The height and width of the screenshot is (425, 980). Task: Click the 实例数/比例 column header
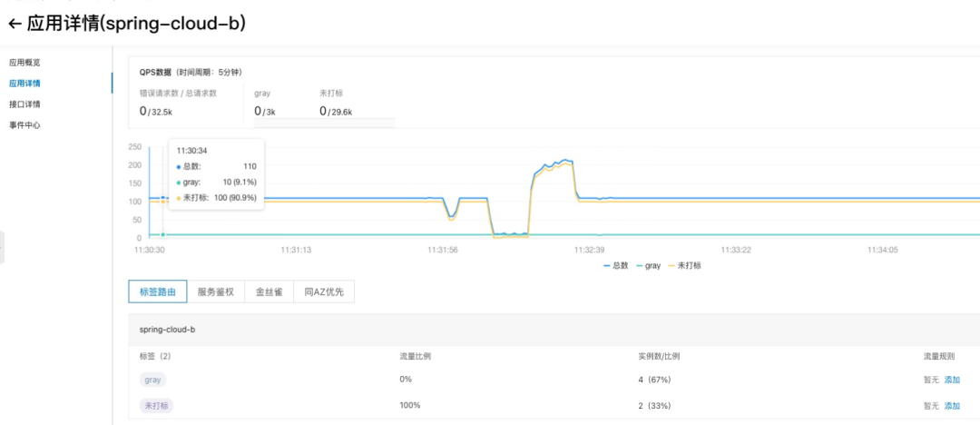(x=659, y=356)
